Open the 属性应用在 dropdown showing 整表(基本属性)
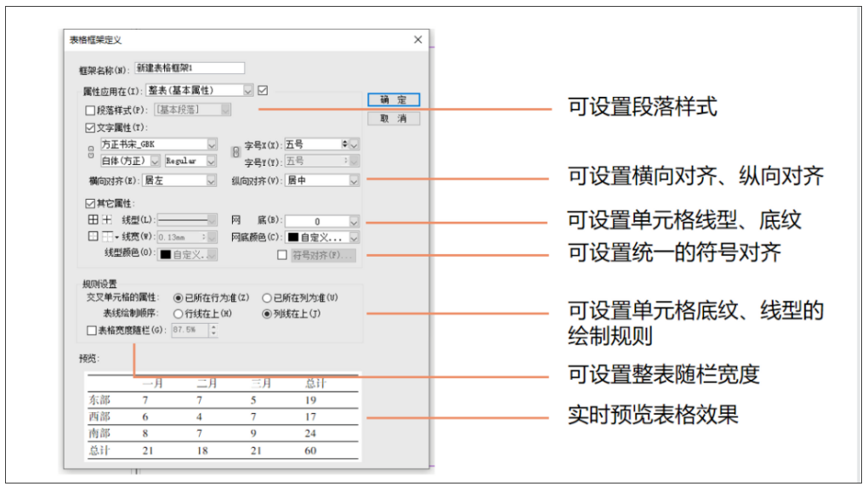This screenshot has height=492, width=868. tap(200, 90)
